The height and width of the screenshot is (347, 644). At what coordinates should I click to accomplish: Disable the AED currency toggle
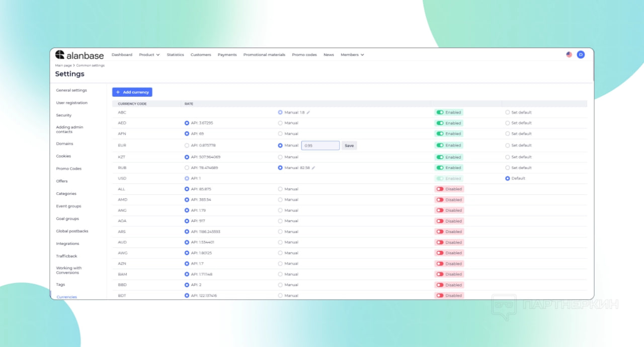click(440, 123)
